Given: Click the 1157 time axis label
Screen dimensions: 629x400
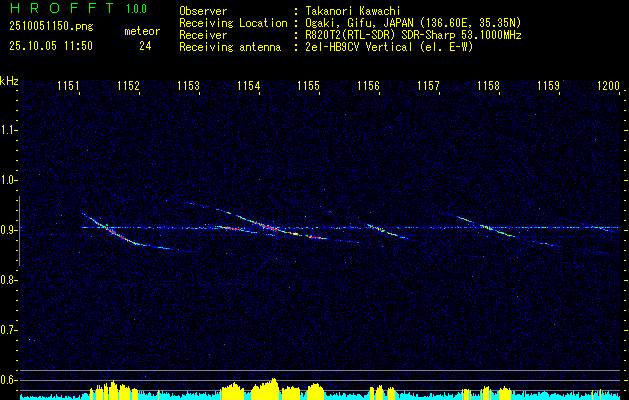Looking at the screenshot, I should [x=428, y=86].
